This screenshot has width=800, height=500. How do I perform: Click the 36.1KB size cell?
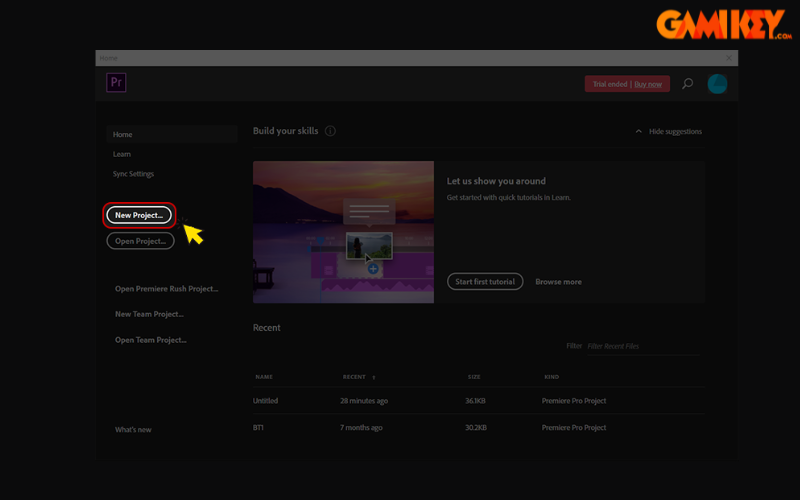[475, 401]
